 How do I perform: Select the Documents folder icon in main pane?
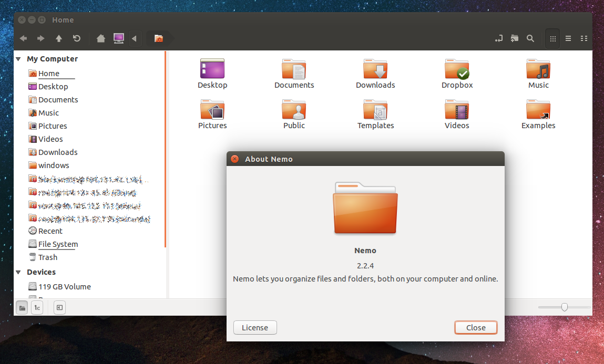click(294, 74)
